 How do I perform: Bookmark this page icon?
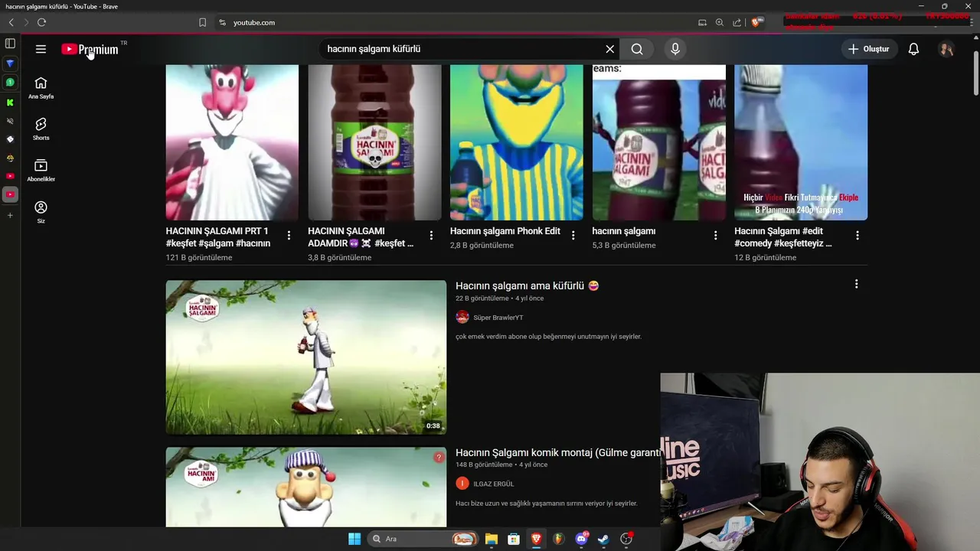[x=202, y=22]
